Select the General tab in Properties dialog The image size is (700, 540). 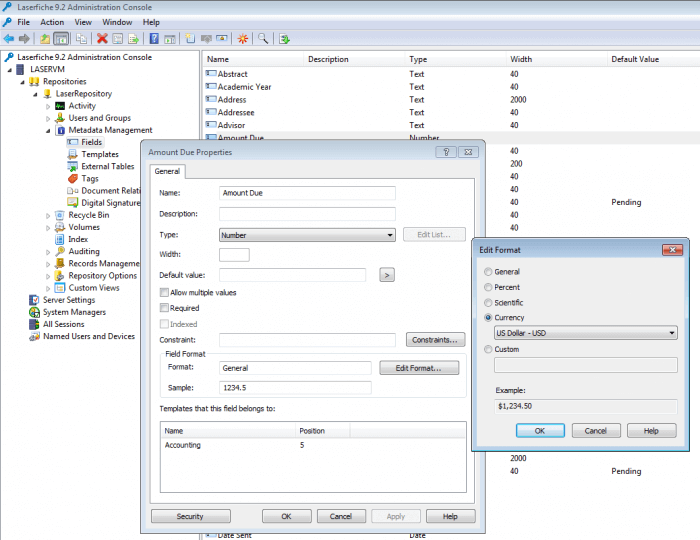point(167,171)
